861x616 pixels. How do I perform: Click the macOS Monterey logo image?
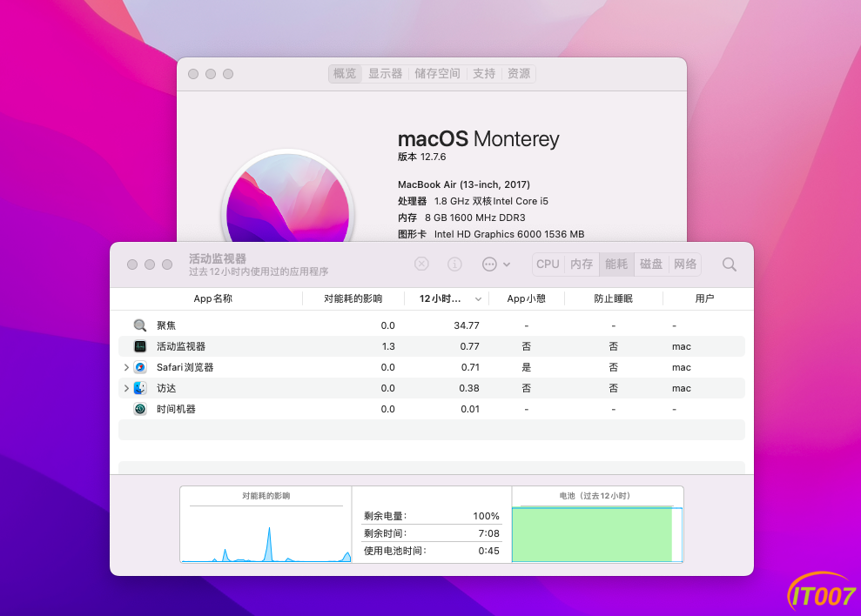pyautogui.click(x=288, y=196)
